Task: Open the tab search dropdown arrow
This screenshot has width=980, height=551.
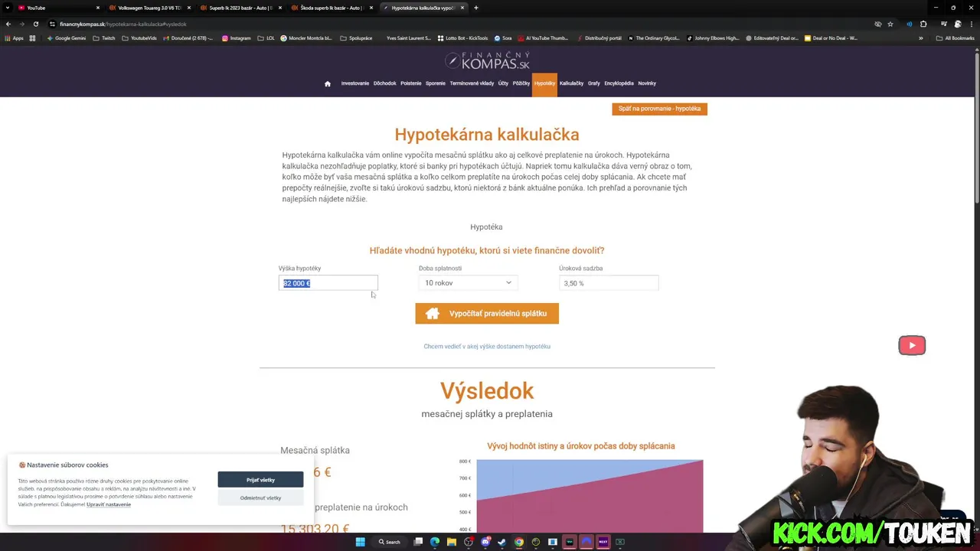Action: point(8,8)
